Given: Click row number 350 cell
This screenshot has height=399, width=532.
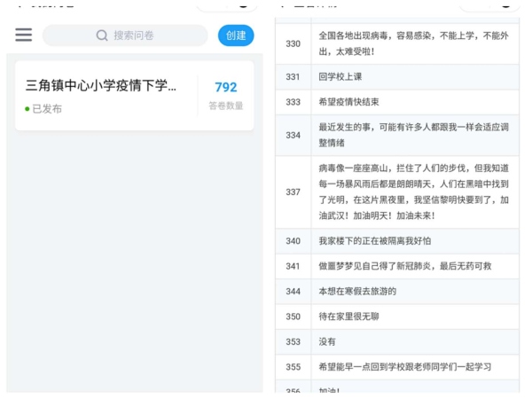Looking at the screenshot, I should coord(293,317).
